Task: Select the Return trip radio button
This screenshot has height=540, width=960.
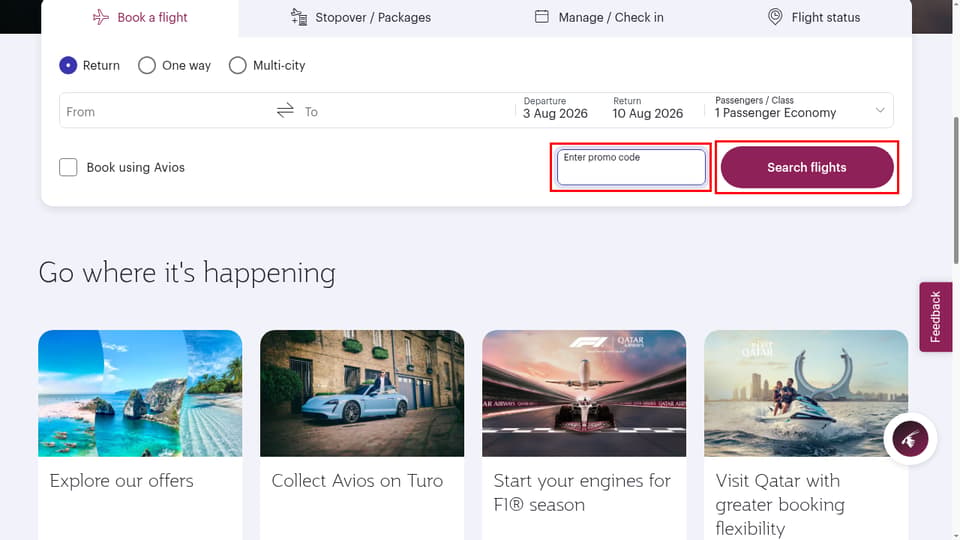Action: 68,66
